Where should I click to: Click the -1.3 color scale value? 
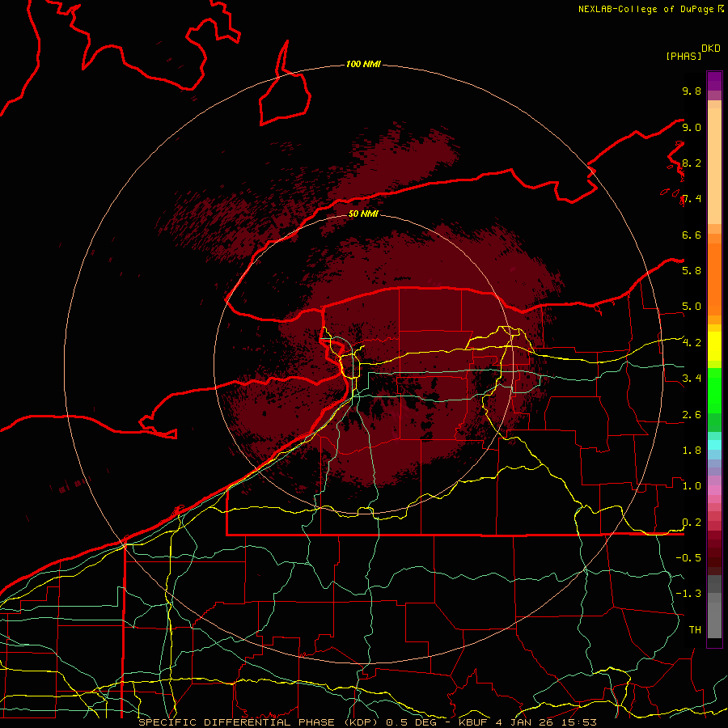point(688,594)
